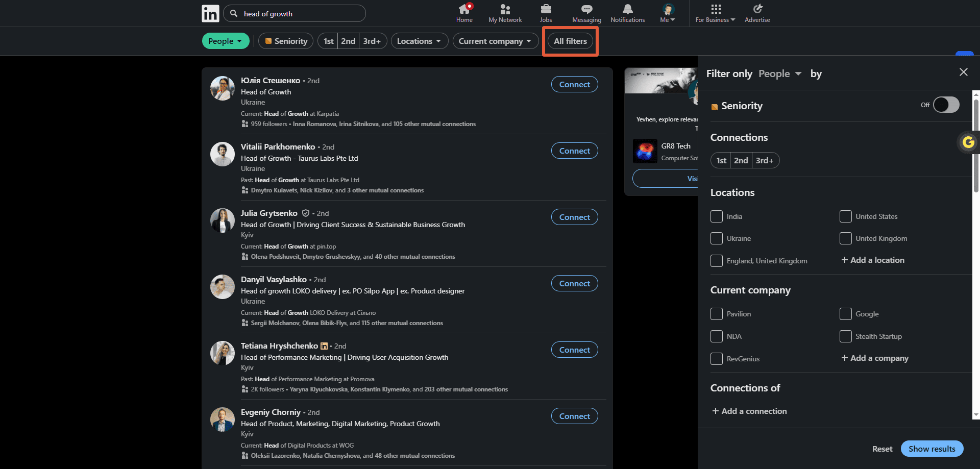Check the Google company checkbox
Image resolution: width=980 pixels, height=469 pixels.
pos(846,314)
